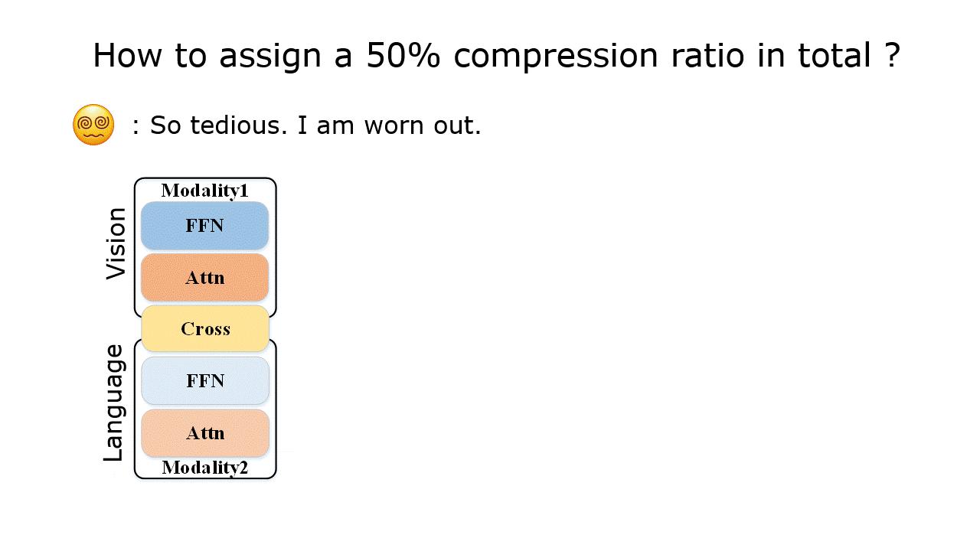Click the vertical Language label

coord(113,403)
